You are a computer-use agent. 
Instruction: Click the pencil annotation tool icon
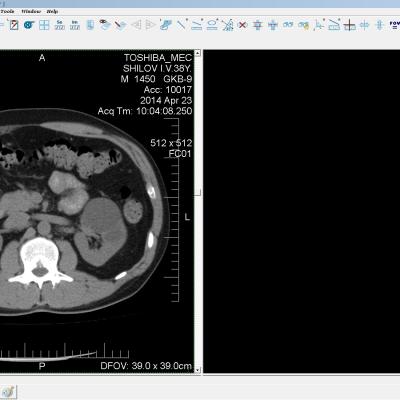pyautogui.click(x=121, y=25)
